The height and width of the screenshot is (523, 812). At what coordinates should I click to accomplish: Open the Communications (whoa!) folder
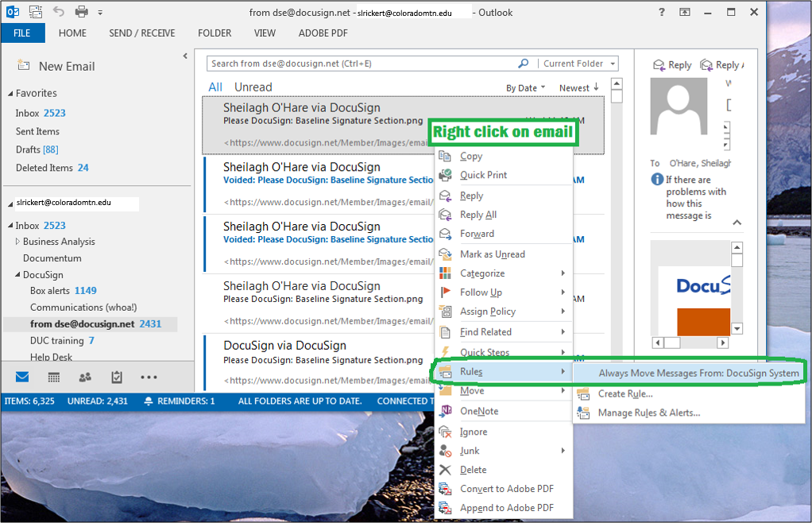tap(83, 307)
